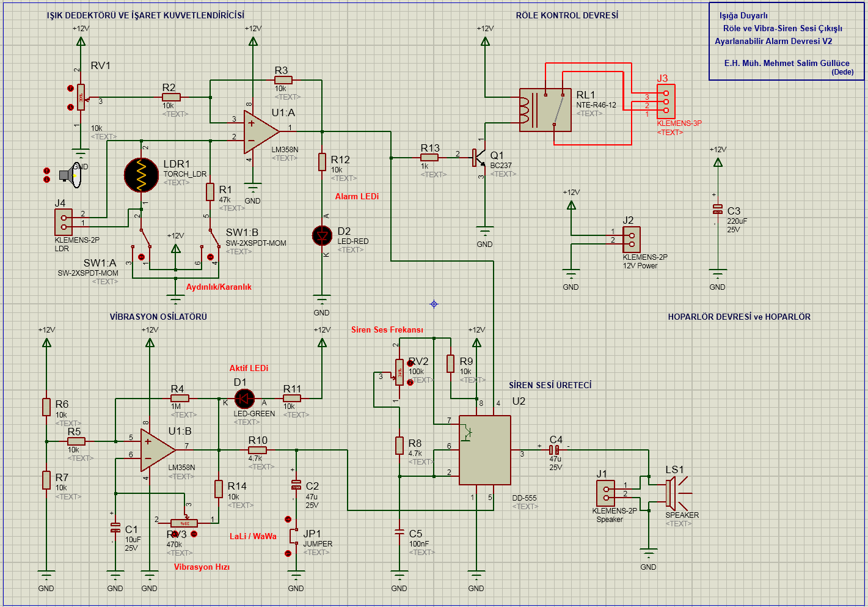
Task: Click the 'DD-555' value text
Action: (524, 498)
